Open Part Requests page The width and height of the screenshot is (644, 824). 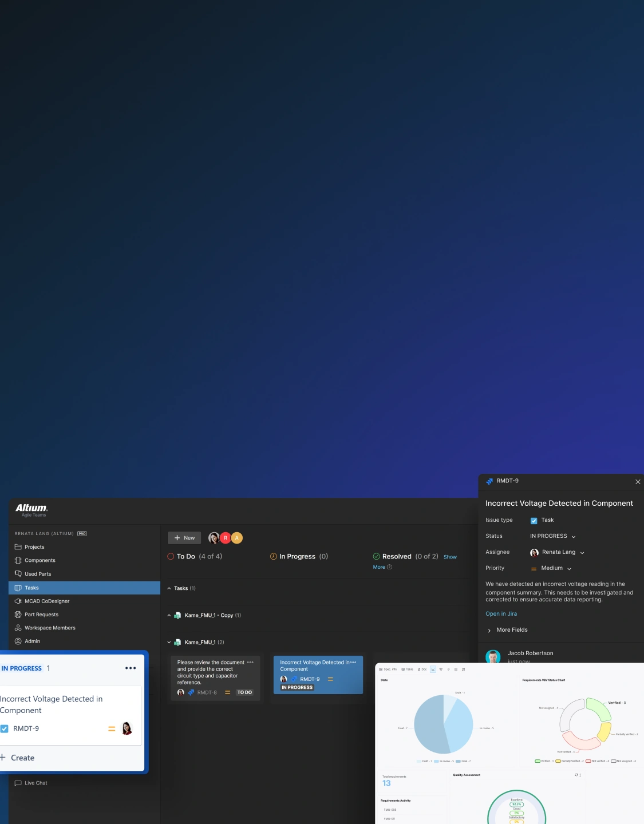(41, 615)
